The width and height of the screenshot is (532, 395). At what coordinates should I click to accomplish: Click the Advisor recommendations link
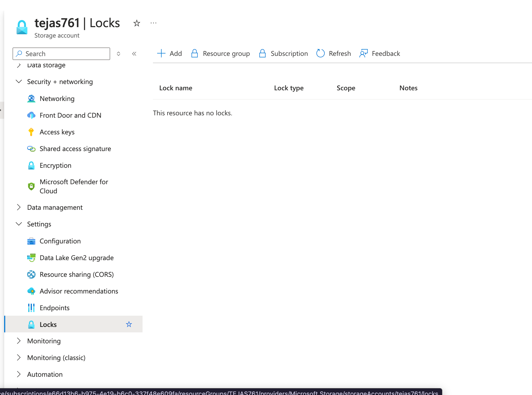78,290
